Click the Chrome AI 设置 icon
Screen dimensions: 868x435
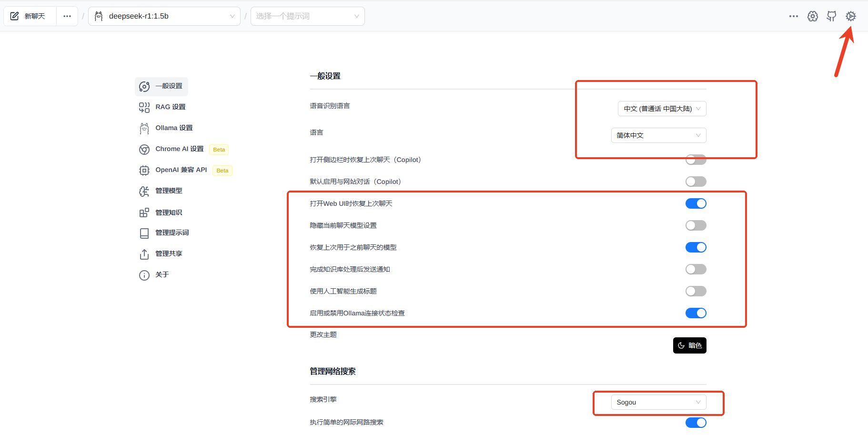(x=144, y=150)
